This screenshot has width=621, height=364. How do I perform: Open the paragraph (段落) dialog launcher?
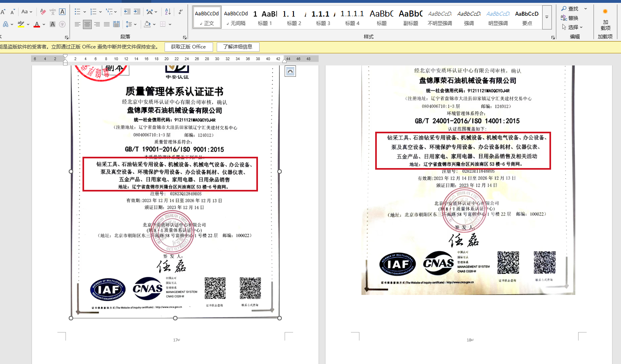coord(185,37)
